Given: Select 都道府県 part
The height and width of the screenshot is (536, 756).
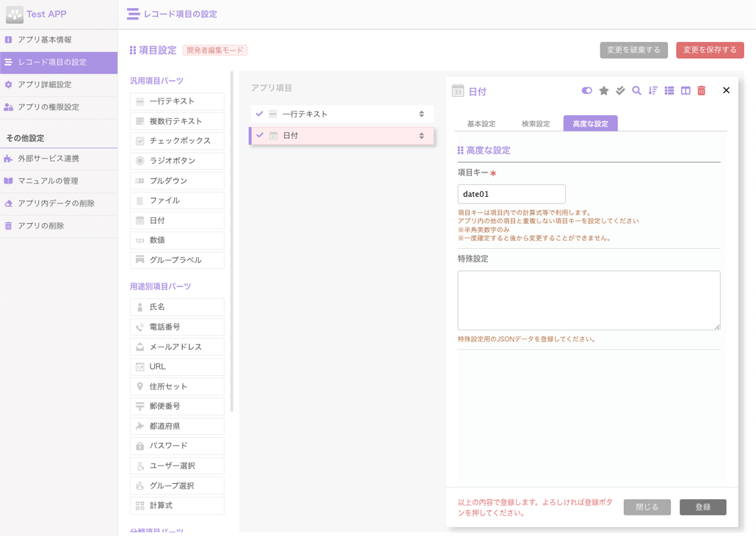Looking at the screenshot, I should [177, 426].
